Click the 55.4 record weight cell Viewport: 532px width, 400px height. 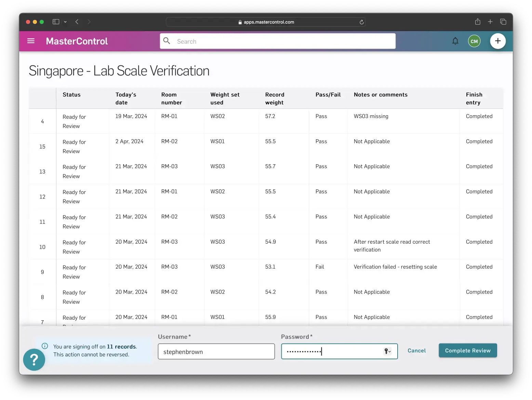coord(270,217)
